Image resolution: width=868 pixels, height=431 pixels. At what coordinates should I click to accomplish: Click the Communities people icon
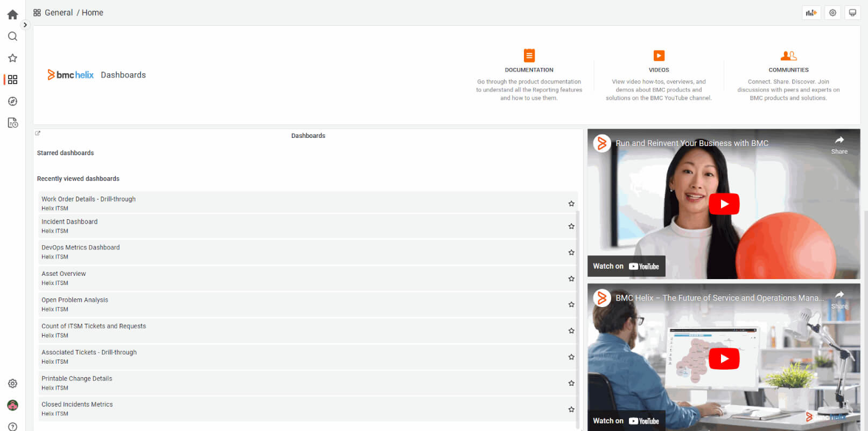789,55
